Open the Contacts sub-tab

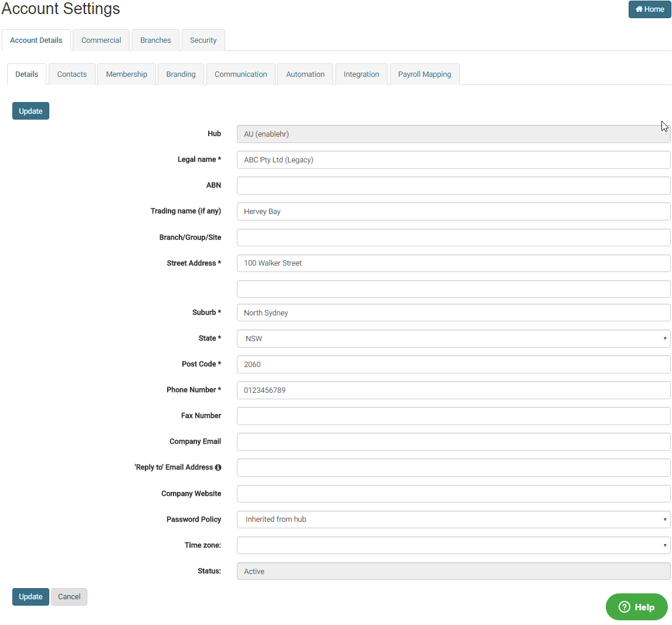(72, 74)
